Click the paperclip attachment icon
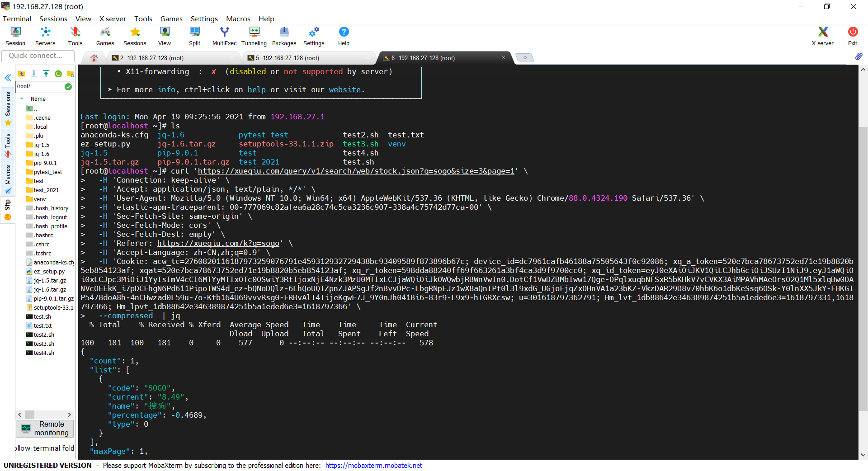This screenshot has width=868, height=471. 859,57
